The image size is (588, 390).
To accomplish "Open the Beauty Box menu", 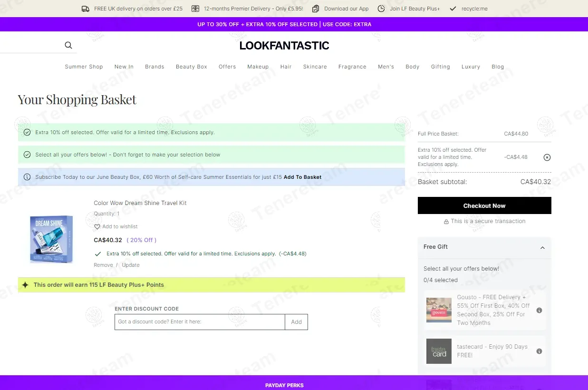I will (x=192, y=67).
